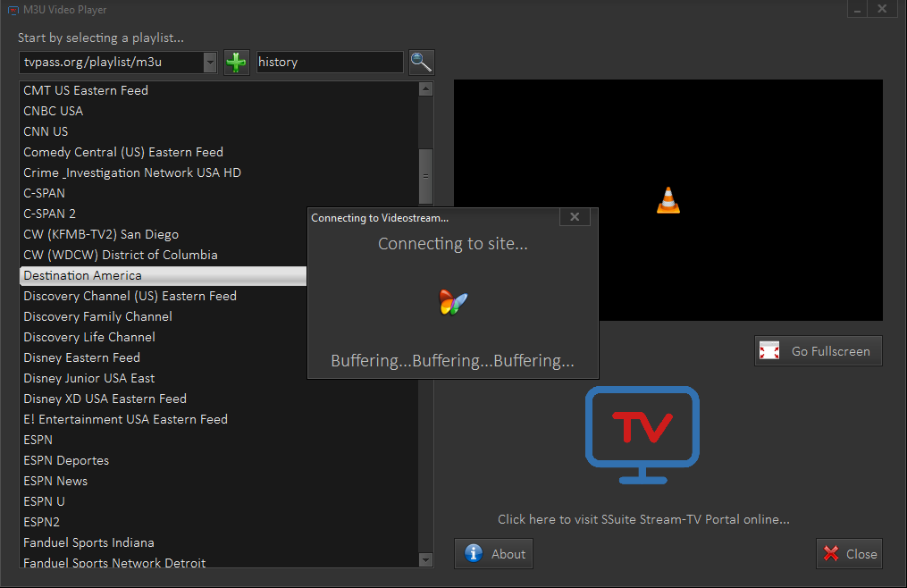Select CNN US from the channel list

coord(46,131)
